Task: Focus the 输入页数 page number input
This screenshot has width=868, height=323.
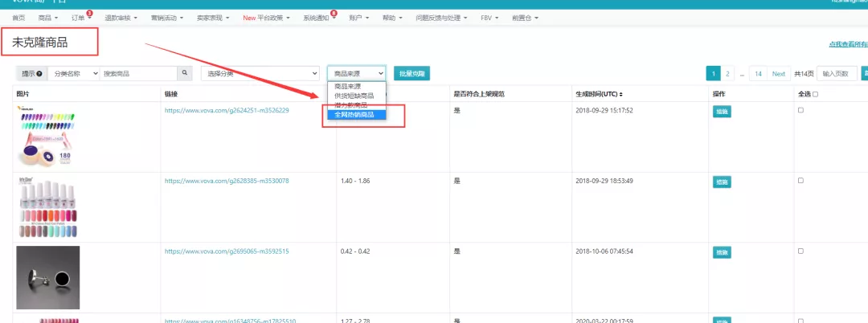Action: 837,74
